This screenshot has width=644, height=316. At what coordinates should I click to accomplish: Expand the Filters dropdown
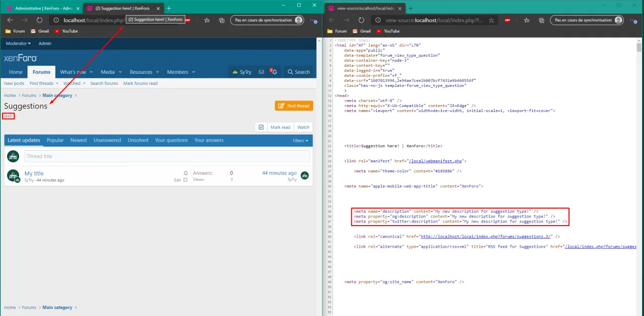coord(300,141)
